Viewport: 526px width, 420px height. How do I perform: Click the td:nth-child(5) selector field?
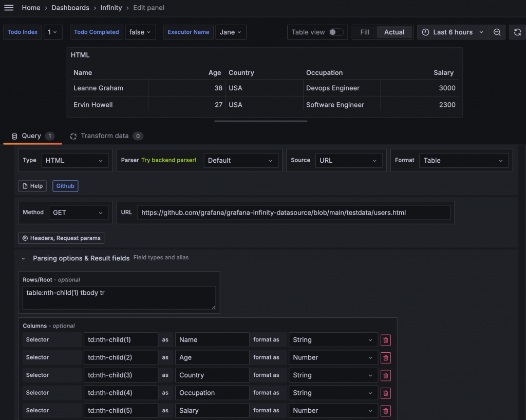(121, 411)
